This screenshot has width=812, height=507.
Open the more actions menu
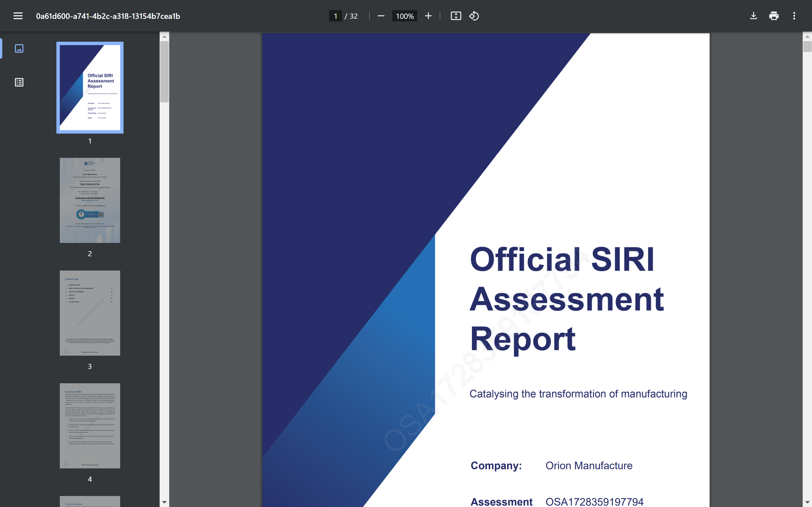point(794,16)
